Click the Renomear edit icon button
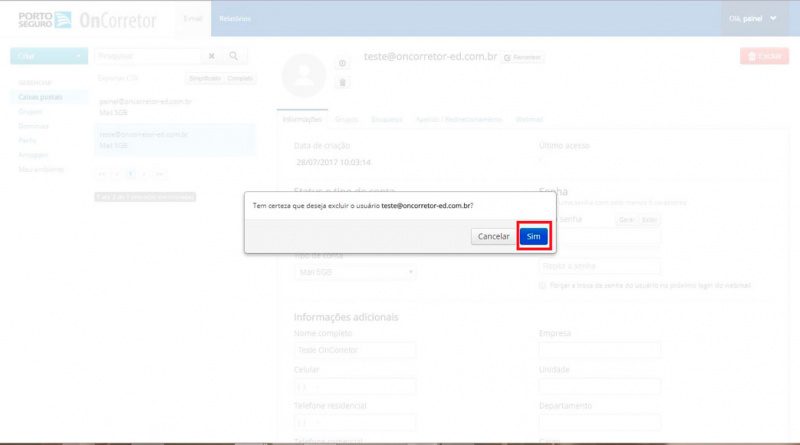 pyautogui.click(x=522, y=57)
